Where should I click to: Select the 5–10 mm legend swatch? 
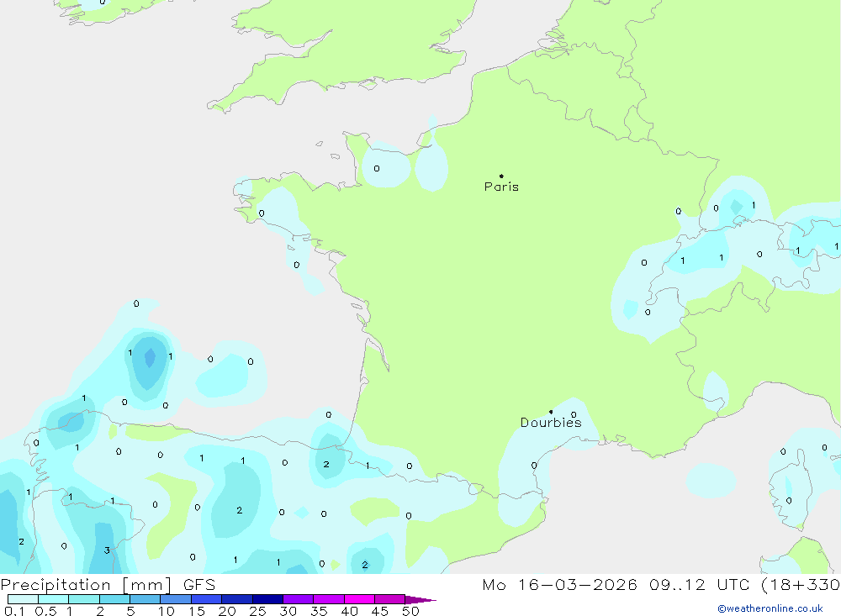(145, 599)
